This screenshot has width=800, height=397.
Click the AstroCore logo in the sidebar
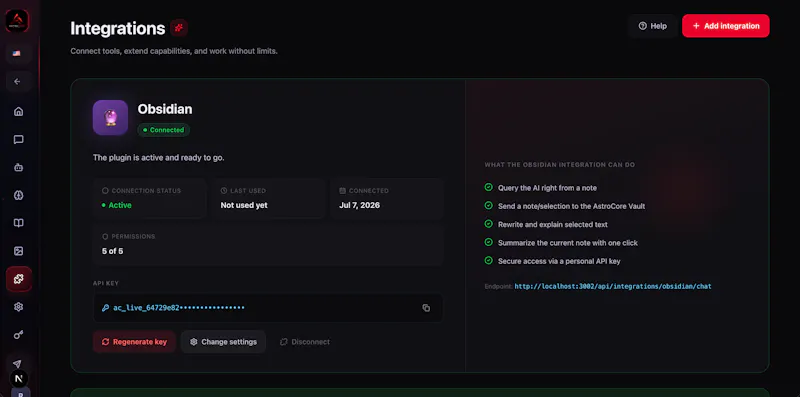coord(17,21)
